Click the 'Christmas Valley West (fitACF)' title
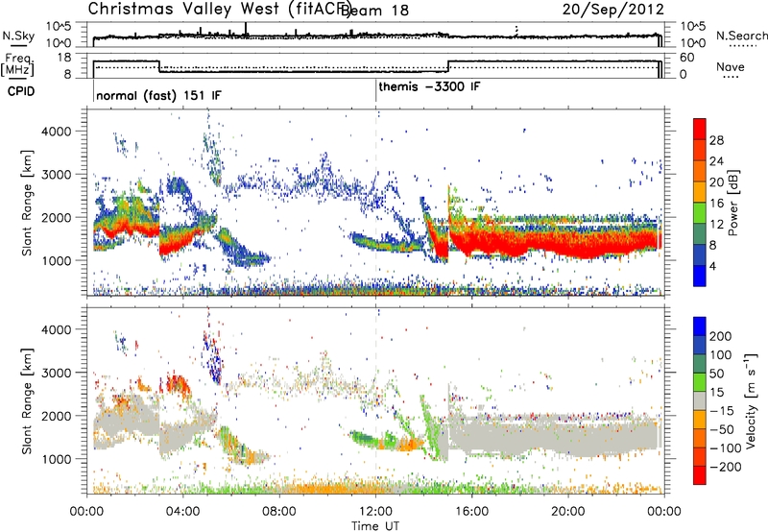The image size is (768, 532). tap(220, 9)
